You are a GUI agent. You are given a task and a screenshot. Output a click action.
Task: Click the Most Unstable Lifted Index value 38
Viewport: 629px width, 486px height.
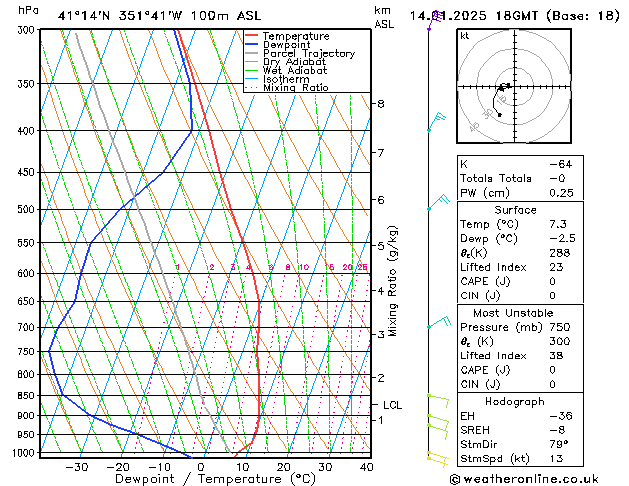(556, 356)
